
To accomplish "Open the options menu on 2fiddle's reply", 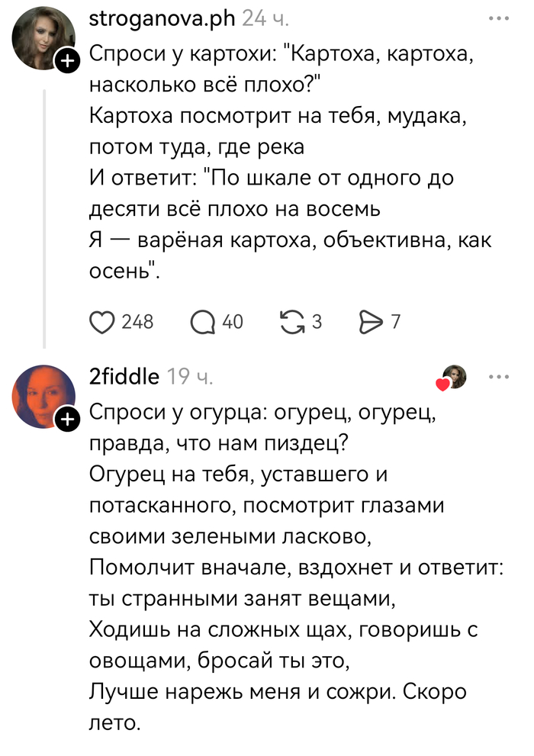I will 499,376.
